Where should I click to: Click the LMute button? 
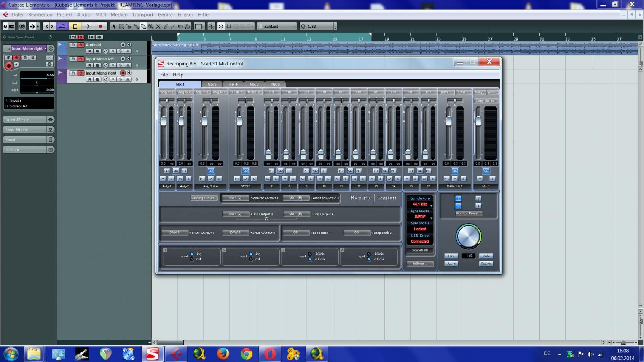pyautogui.click(x=451, y=264)
